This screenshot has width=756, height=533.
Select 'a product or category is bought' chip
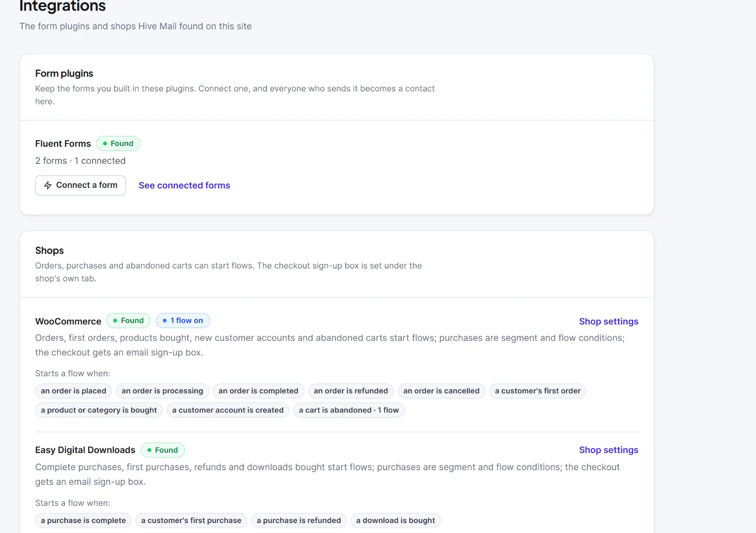pyautogui.click(x=99, y=410)
